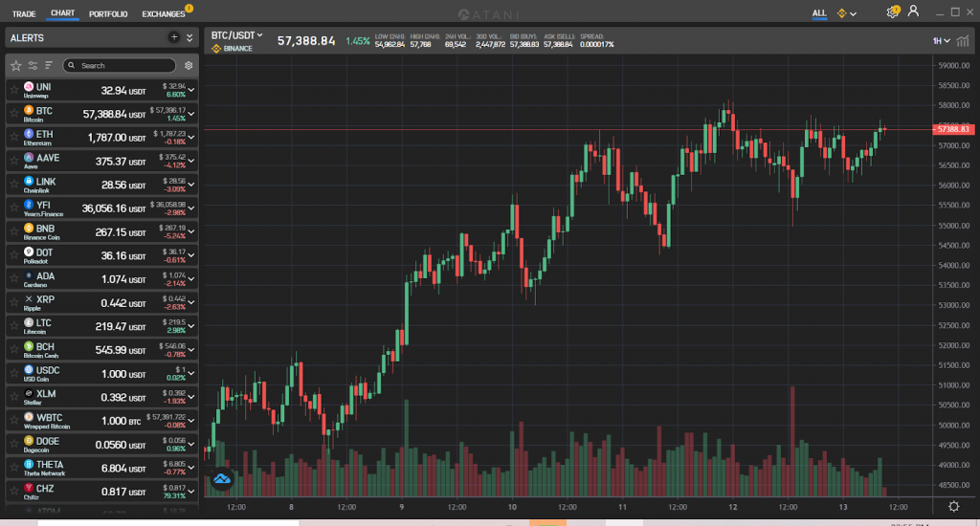Select the Stellar XLM coin icon

click(x=29, y=394)
